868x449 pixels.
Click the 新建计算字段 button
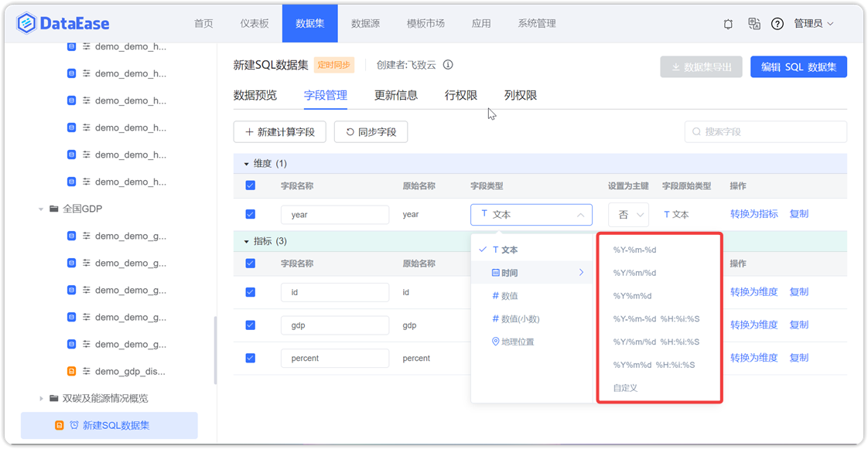(x=279, y=132)
